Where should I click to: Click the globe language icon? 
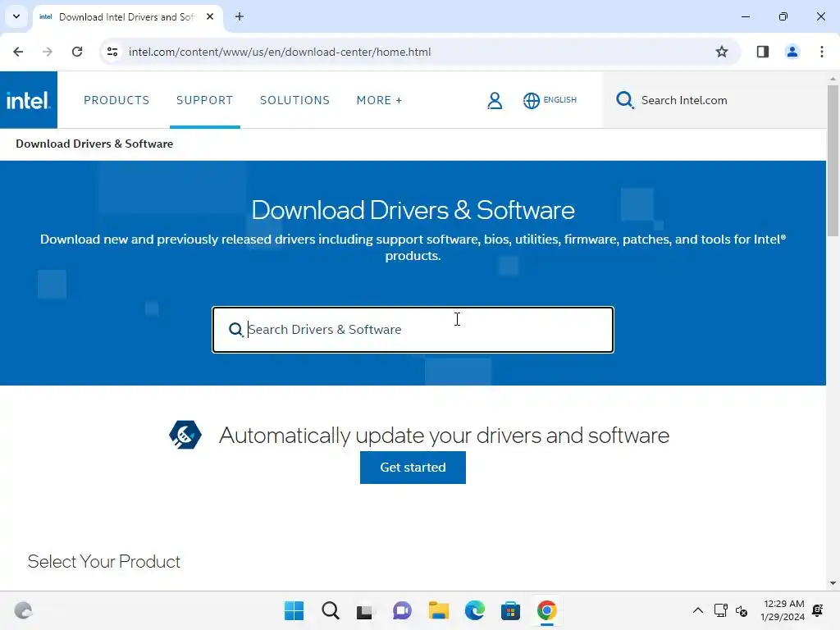pyautogui.click(x=531, y=100)
